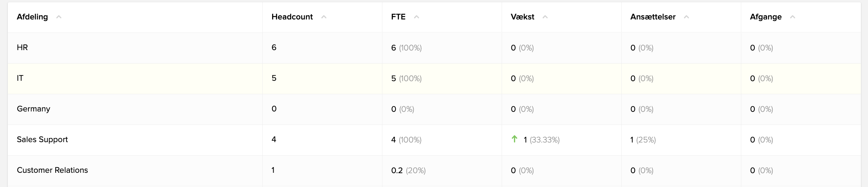The height and width of the screenshot is (187, 868).
Task: Sort by Afdeling using the caret icon
Action: tap(59, 17)
